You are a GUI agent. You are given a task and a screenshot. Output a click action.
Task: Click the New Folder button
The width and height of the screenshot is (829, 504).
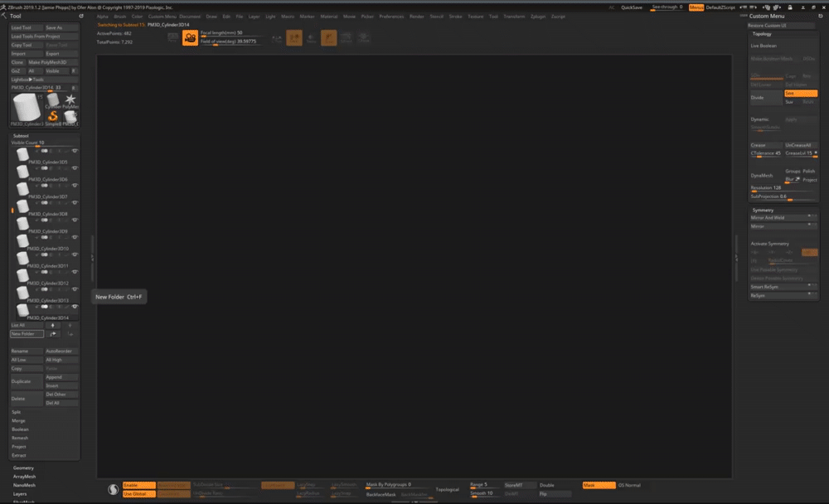27,334
